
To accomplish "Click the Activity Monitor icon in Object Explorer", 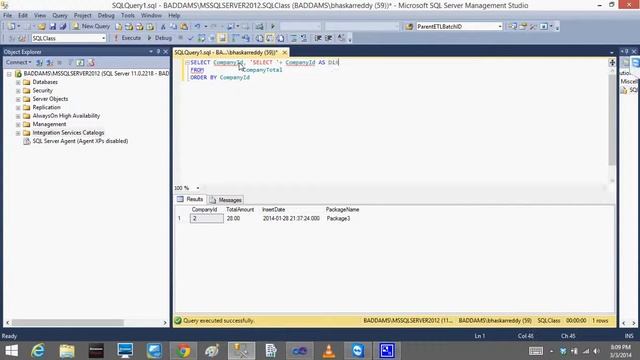I will (91, 62).
